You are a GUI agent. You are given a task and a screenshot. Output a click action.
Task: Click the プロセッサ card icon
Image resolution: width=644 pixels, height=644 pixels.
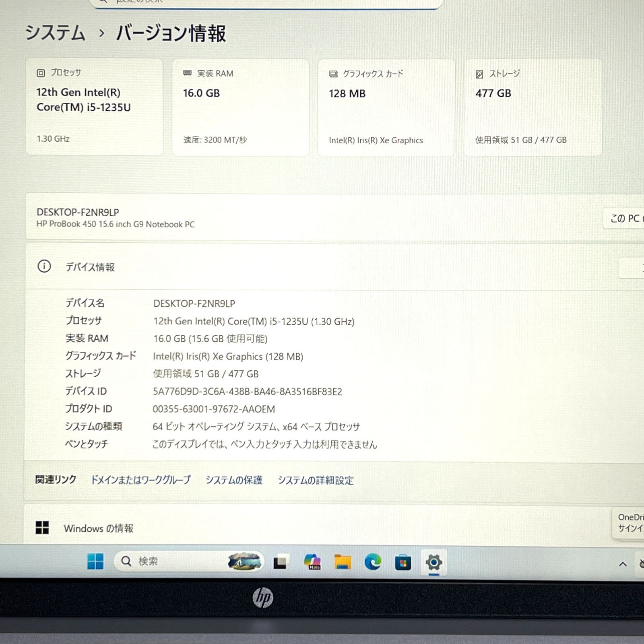coord(41,73)
